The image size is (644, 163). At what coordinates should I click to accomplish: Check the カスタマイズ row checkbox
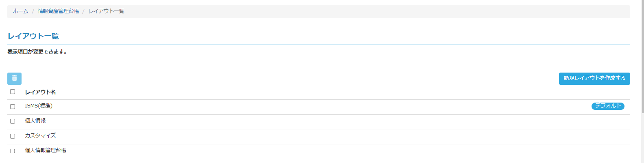click(x=13, y=136)
